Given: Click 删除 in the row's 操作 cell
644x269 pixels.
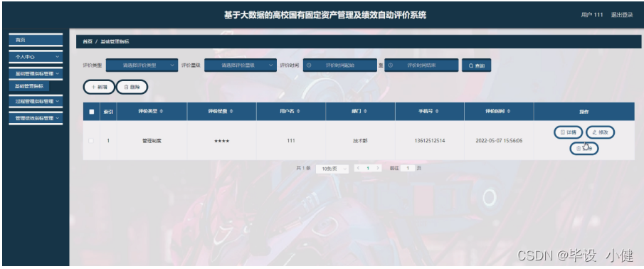Looking at the screenshot, I should tap(584, 149).
